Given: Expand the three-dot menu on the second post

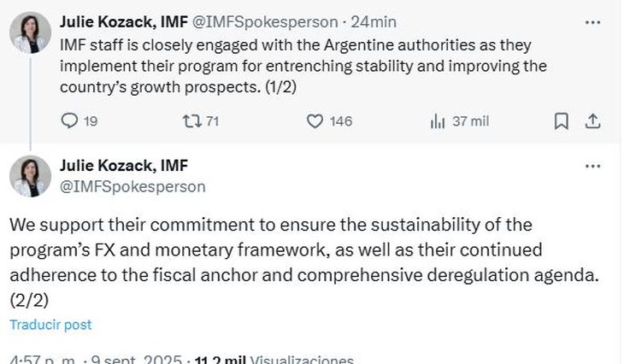Looking at the screenshot, I should pyautogui.click(x=592, y=166).
